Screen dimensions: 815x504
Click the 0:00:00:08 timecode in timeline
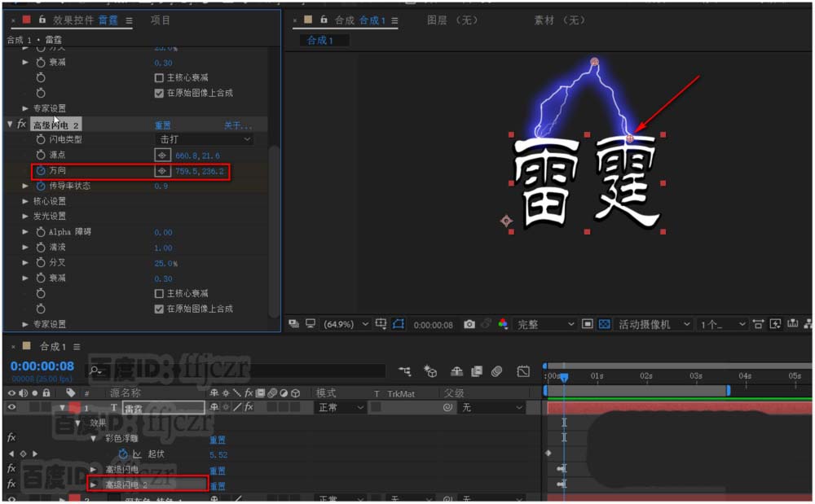42,366
